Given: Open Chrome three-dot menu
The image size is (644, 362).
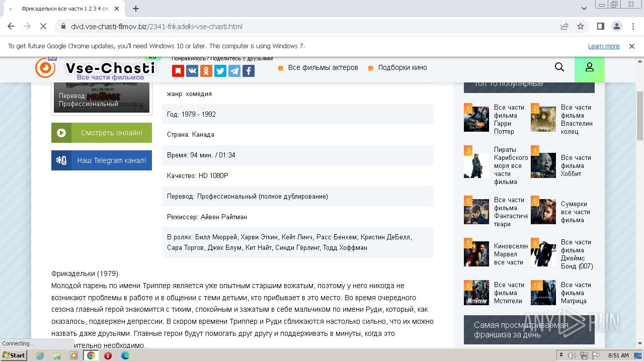Looking at the screenshot, I should click(632, 26).
